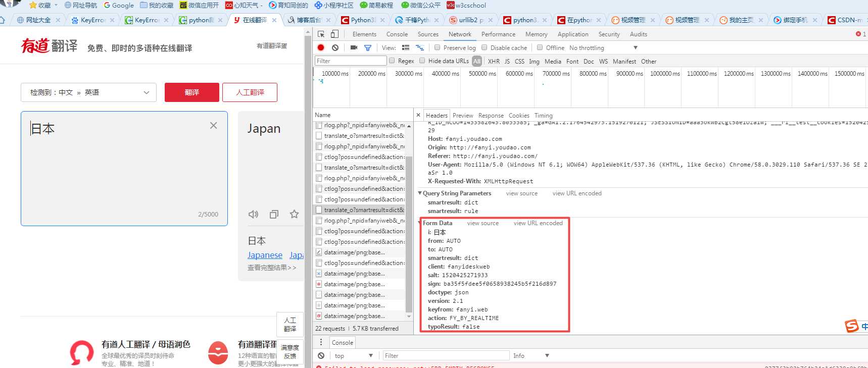
Task: Click the console Filter input field
Action: [446, 355]
